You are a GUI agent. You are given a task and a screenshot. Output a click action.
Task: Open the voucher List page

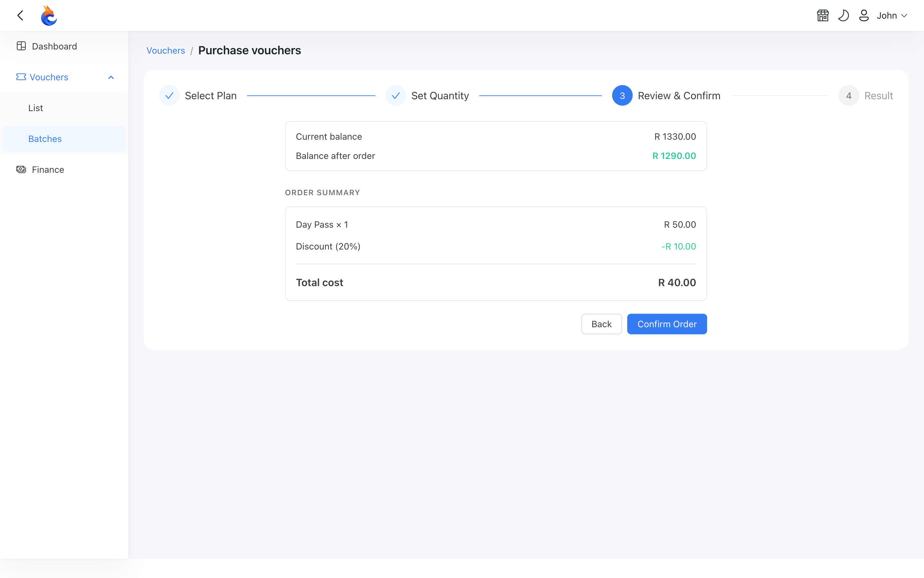click(x=64, y=108)
